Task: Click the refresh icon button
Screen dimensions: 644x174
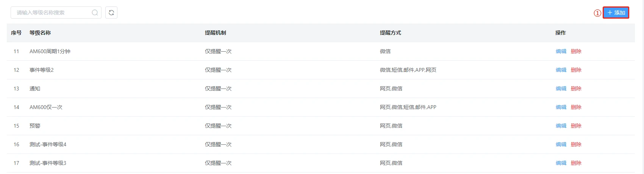Action: (111, 13)
